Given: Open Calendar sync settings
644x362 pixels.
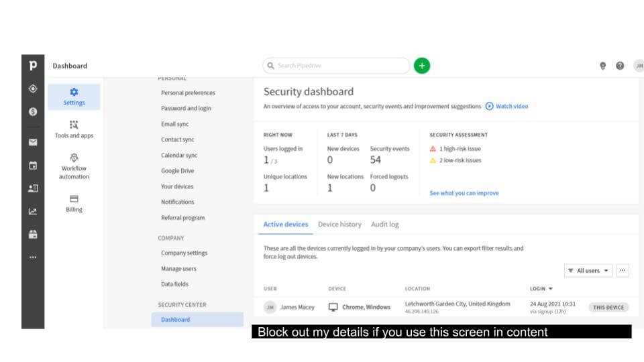Looking at the screenshot, I should coord(179,155).
